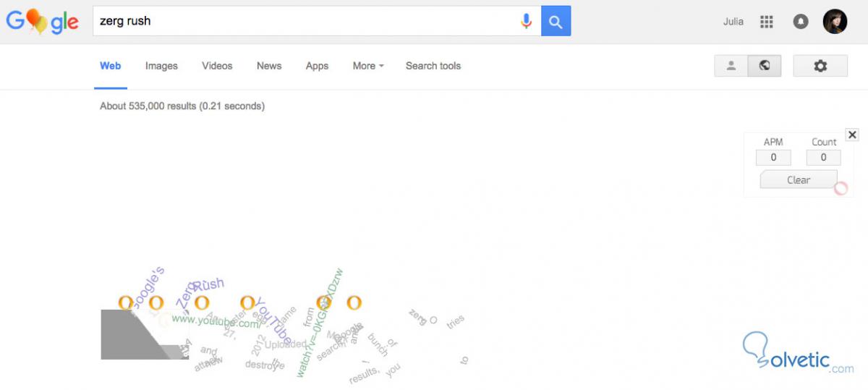Switch to private results person toggle
The width and height of the screenshot is (868, 390).
(x=731, y=66)
